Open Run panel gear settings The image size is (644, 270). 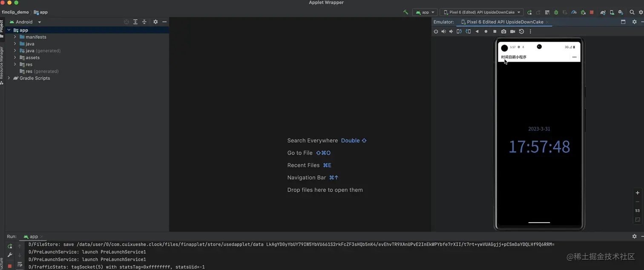(x=634, y=236)
